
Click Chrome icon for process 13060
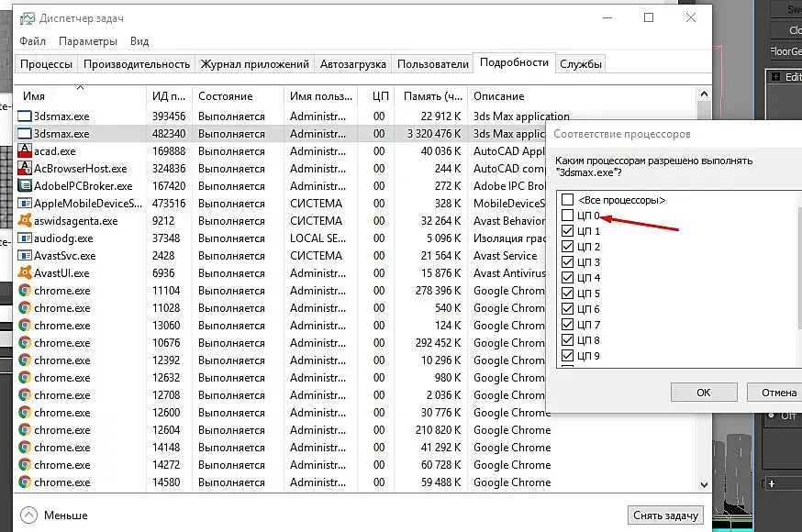pyautogui.click(x=25, y=325)
